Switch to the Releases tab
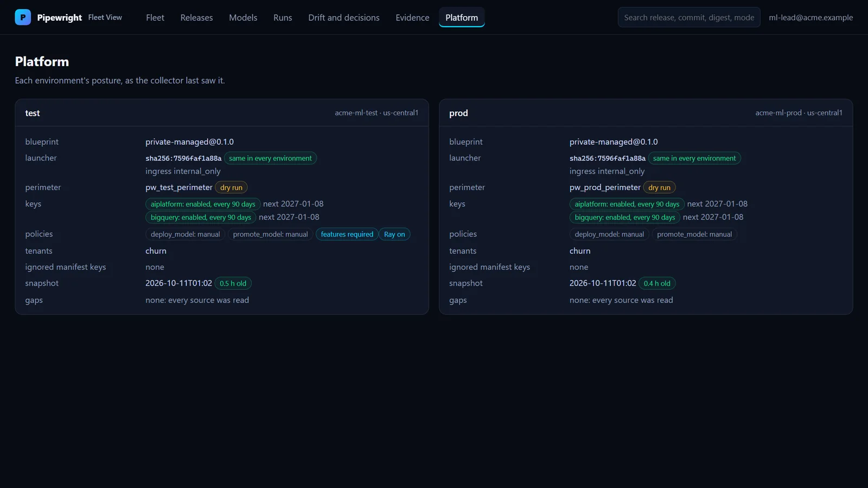 point(196,17)
